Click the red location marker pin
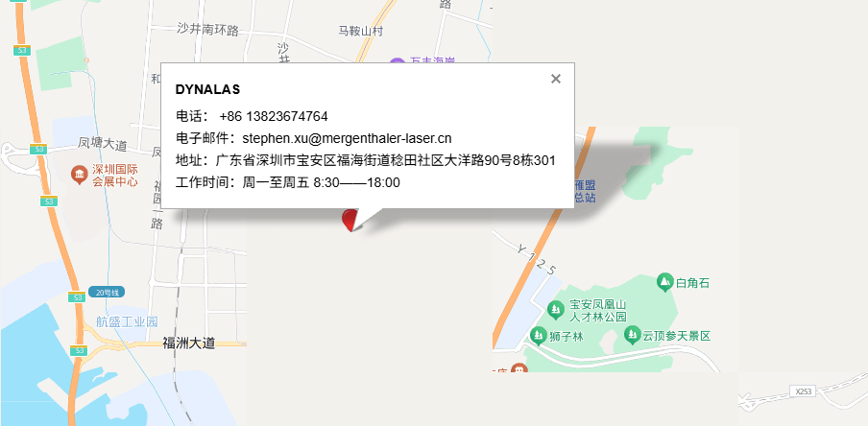868x426 pixels. [349, 220]
